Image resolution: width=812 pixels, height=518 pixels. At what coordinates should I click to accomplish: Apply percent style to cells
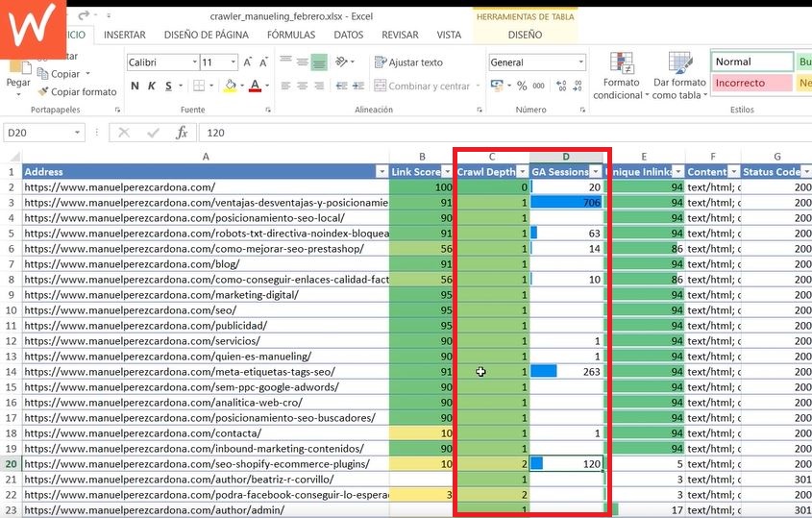tap(522, 86)
